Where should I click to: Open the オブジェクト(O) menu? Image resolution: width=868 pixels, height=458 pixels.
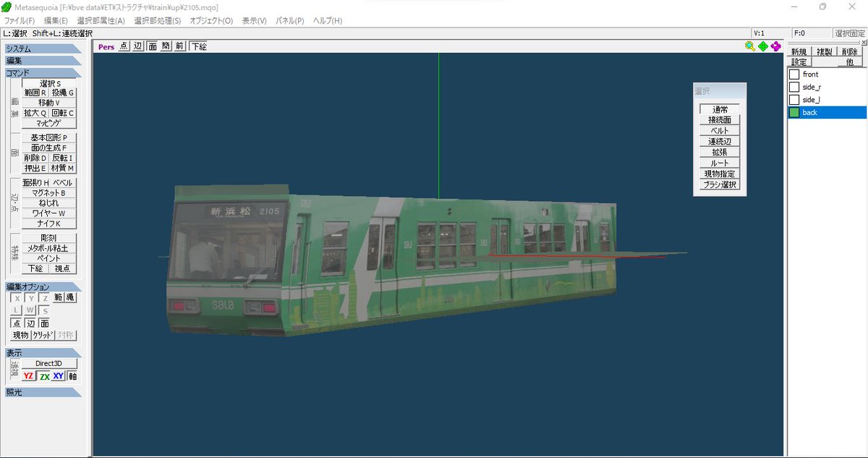click(x=211, y=21)
